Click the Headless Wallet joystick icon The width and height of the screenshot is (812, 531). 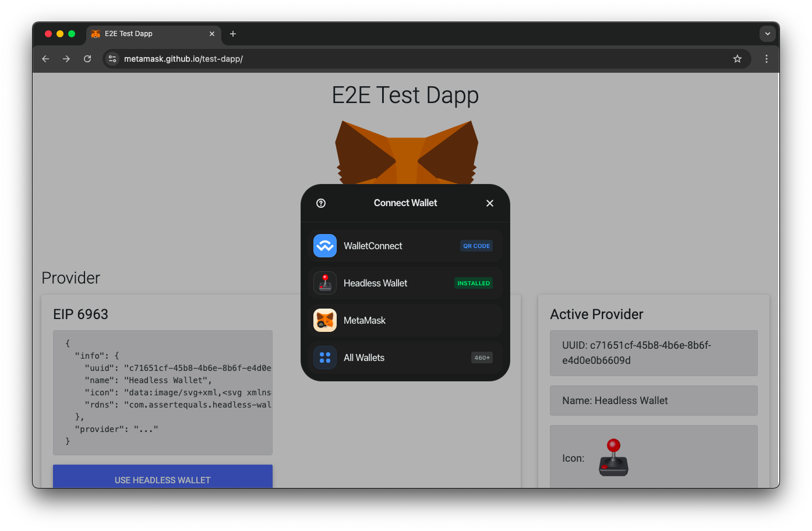tap(324, 283)
